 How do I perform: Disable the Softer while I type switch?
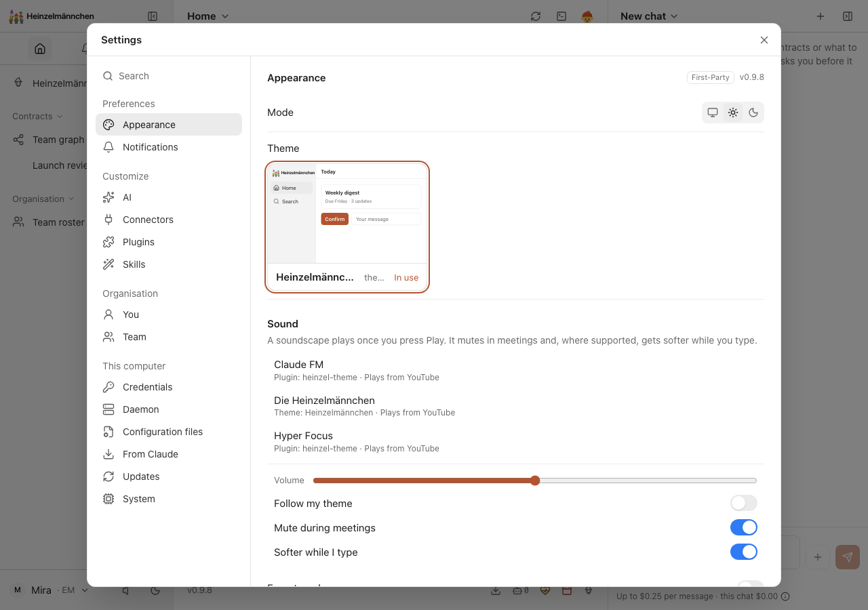coord(744,552)
